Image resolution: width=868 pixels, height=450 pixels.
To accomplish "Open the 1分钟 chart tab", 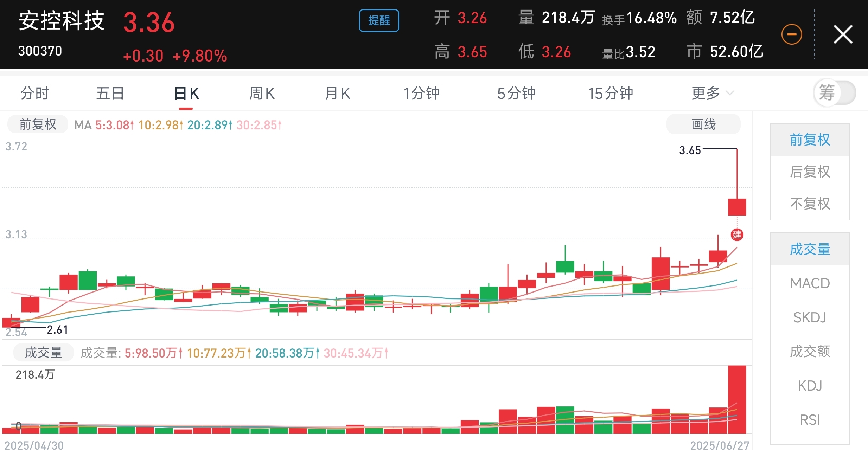I will point(421,94).
